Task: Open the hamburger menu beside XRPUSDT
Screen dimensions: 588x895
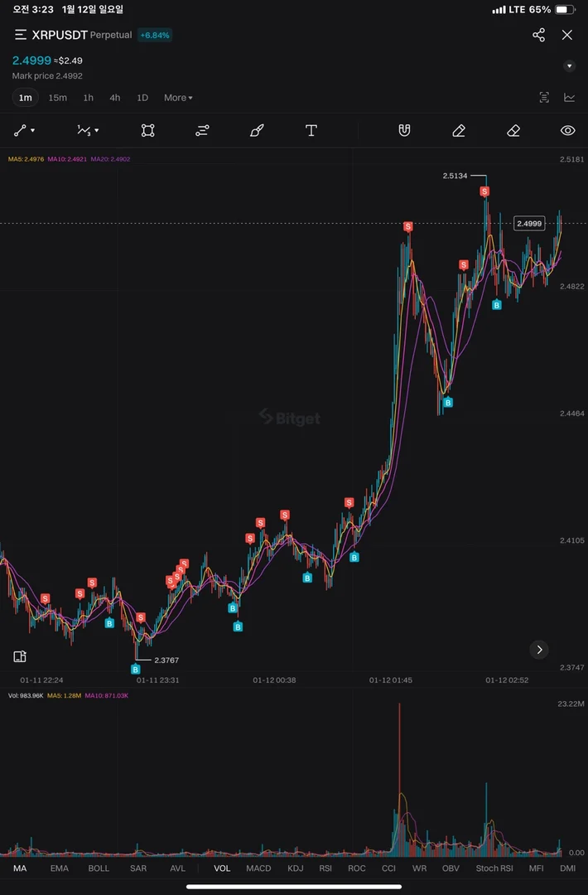Action: tap(21, 35)
